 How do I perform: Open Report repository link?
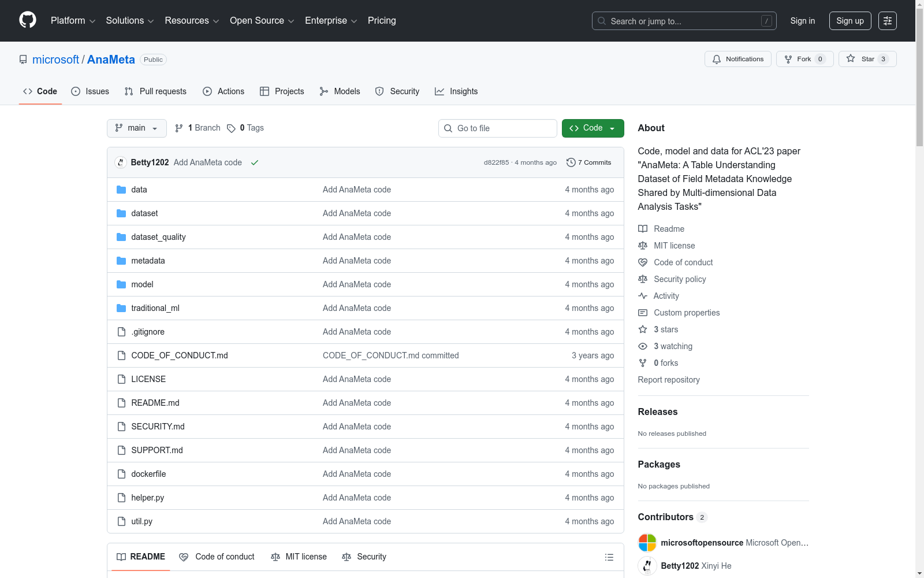(669, 380)
